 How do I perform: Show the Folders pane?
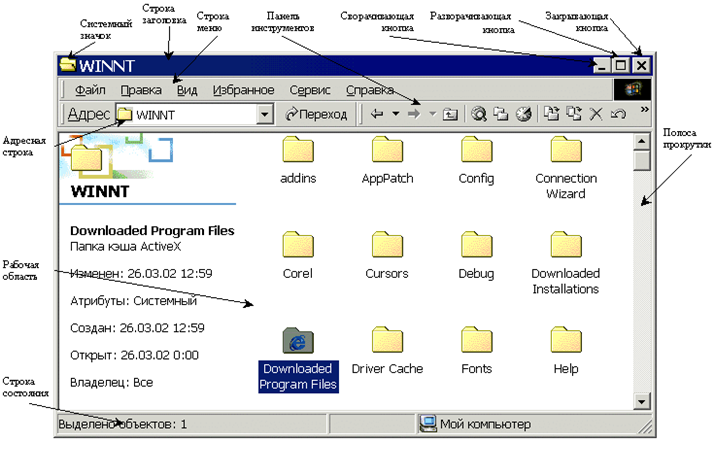(x=501, y=114)
